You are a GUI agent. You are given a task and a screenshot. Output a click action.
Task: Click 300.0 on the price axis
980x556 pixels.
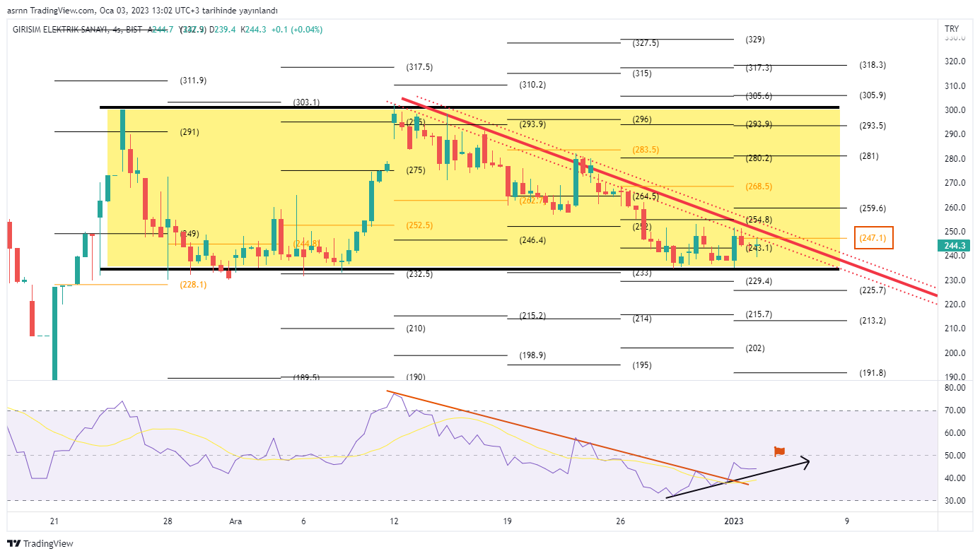955,110
